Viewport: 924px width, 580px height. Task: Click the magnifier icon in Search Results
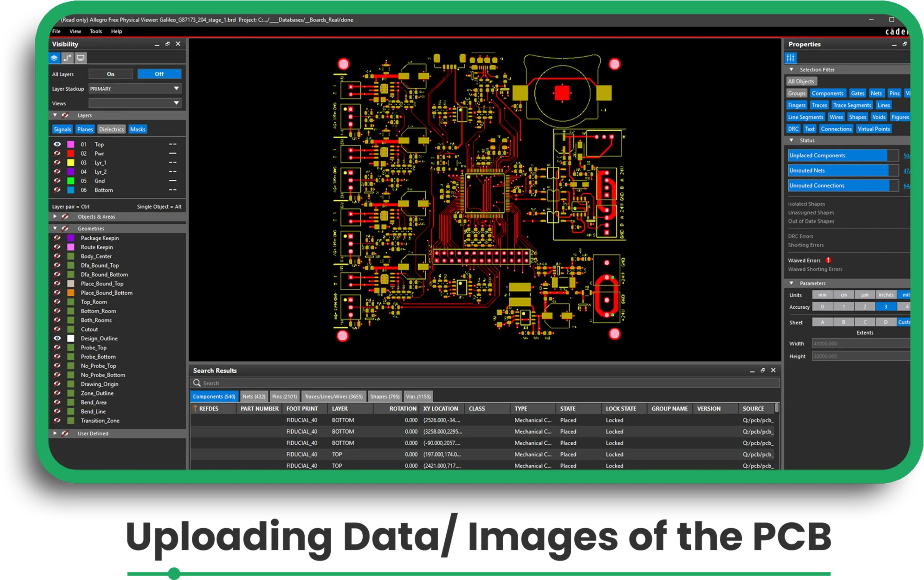(x=197, y=383)
